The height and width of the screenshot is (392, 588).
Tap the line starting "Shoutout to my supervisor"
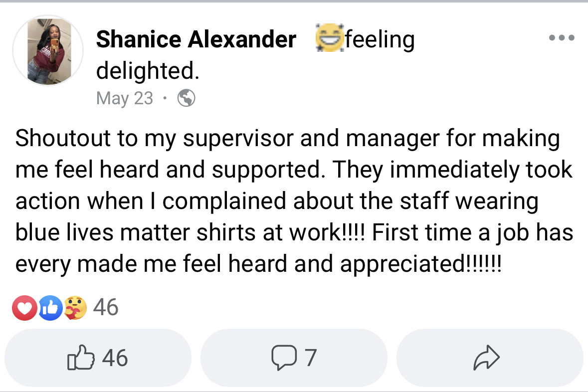(x=287, y=139)
